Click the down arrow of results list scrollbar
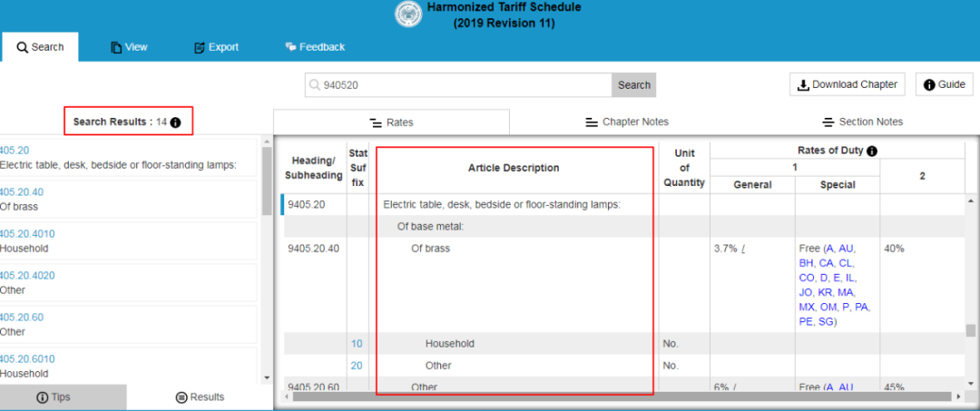The width and height of the screenshot is (980, 411). (x=266, y=377)
